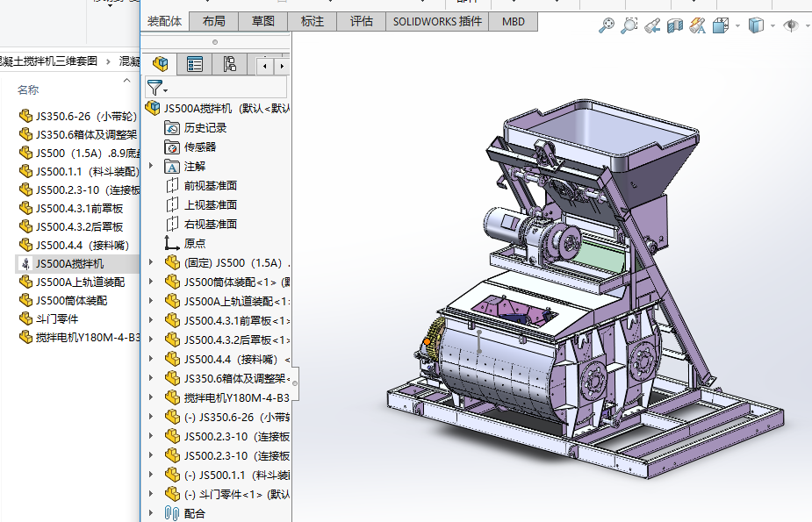Viewport: 812px width, 522px height.
Task: Open the SOLIDWORKS 插件 tab
Action: pyautogui.click(x=437, y=21)
